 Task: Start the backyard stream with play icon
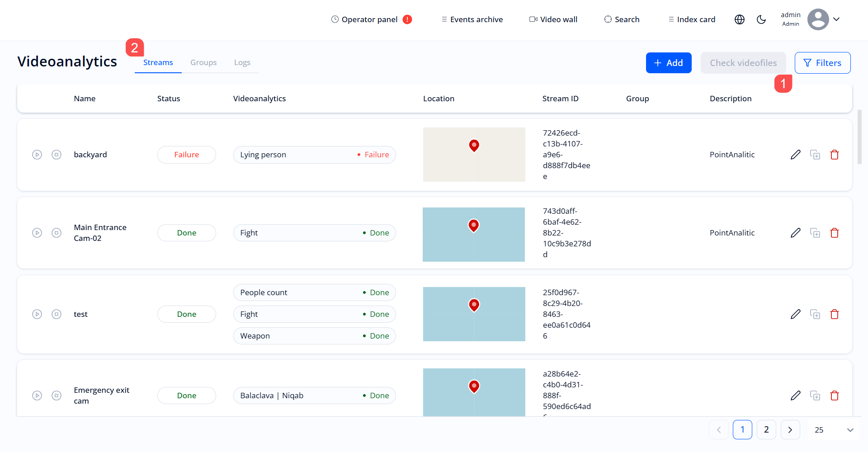pos(37,155)
